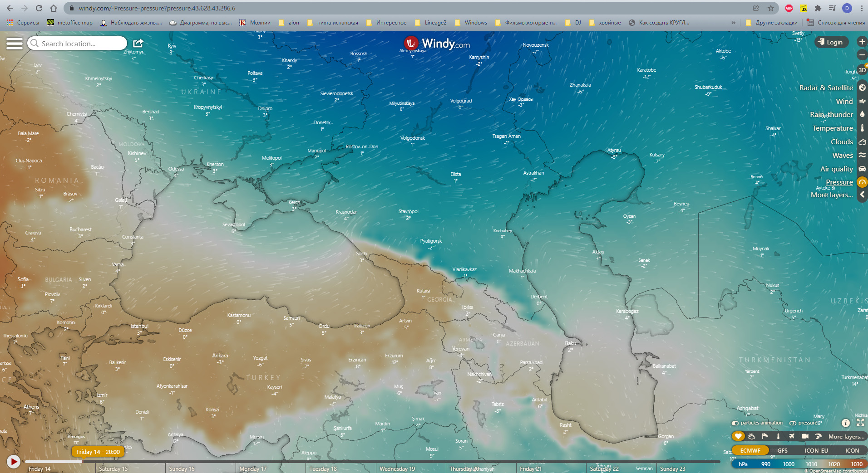
Task: Switch to Rain, thunder droplet icon
Action: tap(862, 114)
